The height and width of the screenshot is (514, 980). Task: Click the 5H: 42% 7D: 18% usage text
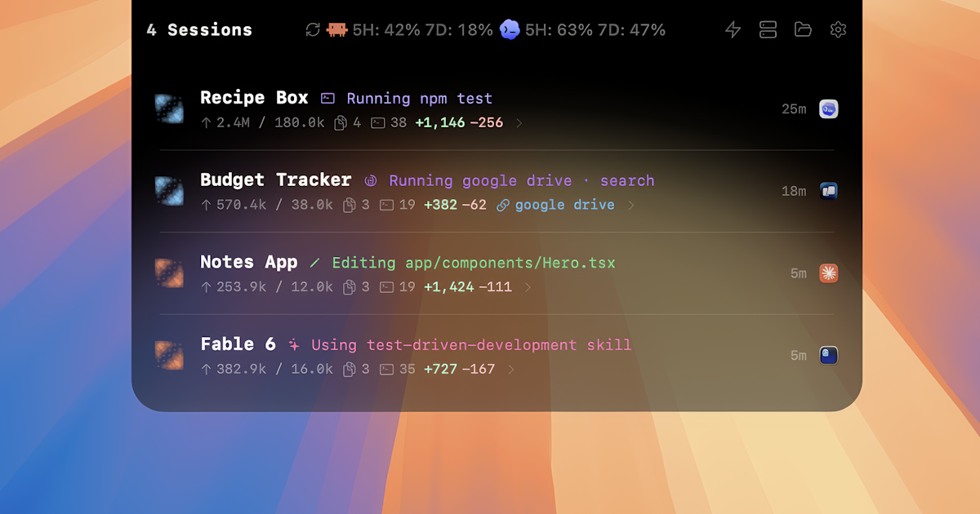[423, 30]
